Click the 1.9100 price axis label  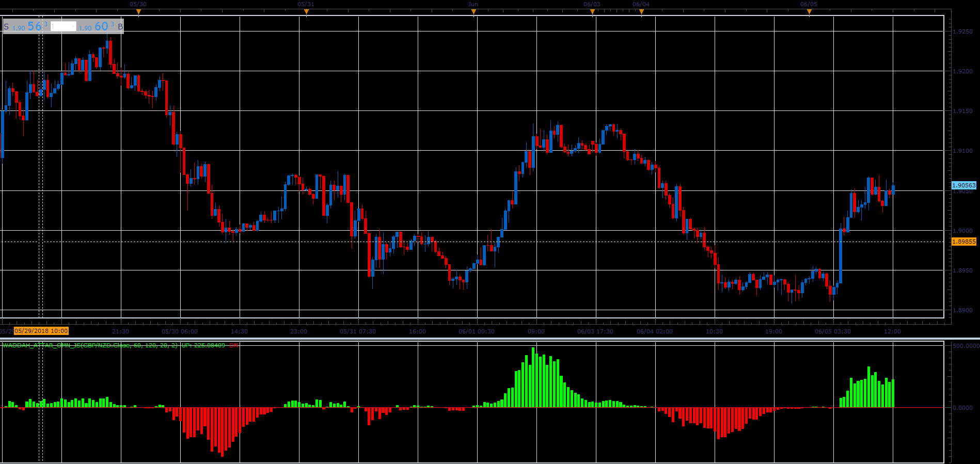coord(962,151)
